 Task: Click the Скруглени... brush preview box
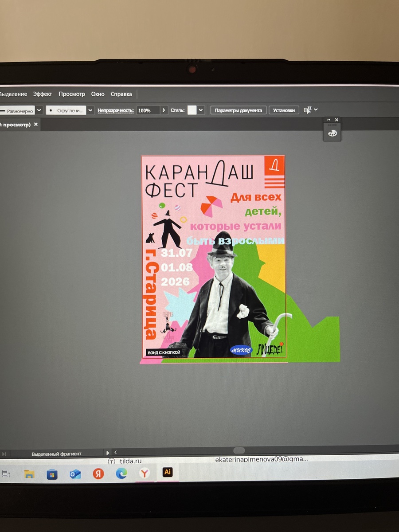66,110
